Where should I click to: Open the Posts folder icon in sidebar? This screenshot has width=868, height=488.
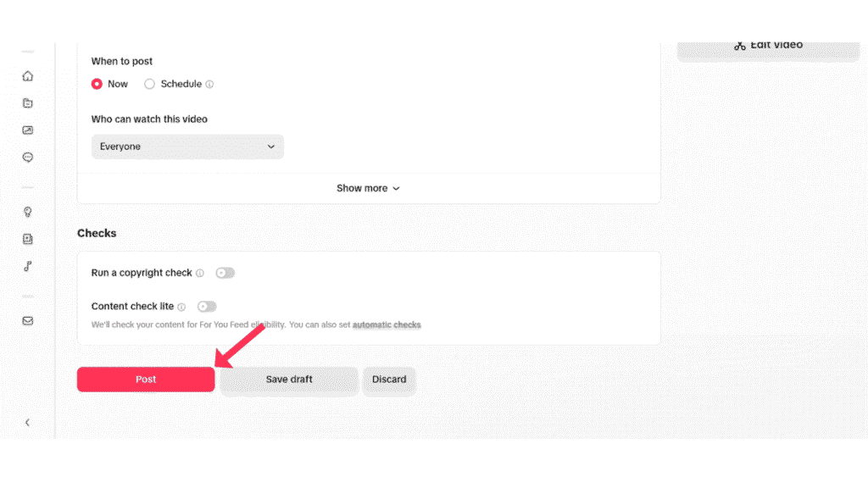coord(28,103)
